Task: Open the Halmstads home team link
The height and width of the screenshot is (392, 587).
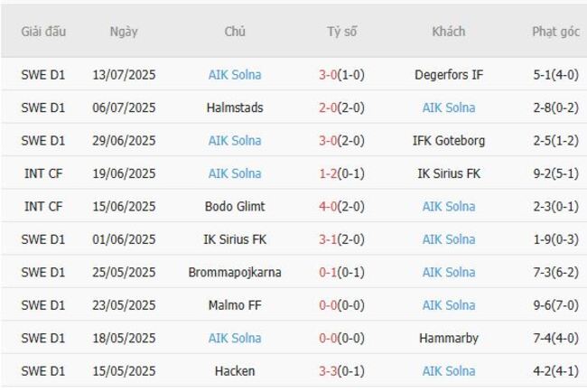Action: 235,107
